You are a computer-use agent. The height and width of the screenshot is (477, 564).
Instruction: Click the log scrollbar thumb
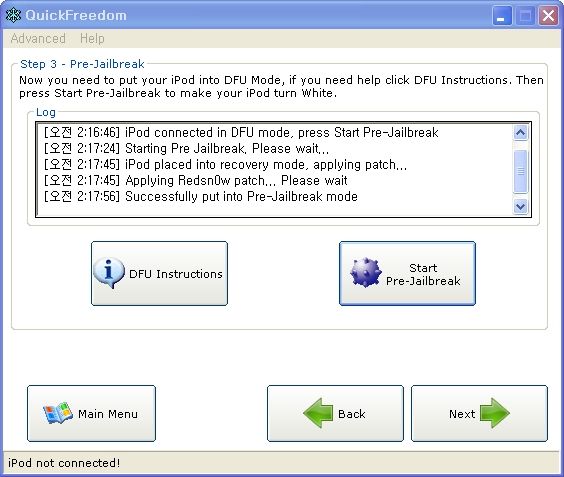point(520,171)
